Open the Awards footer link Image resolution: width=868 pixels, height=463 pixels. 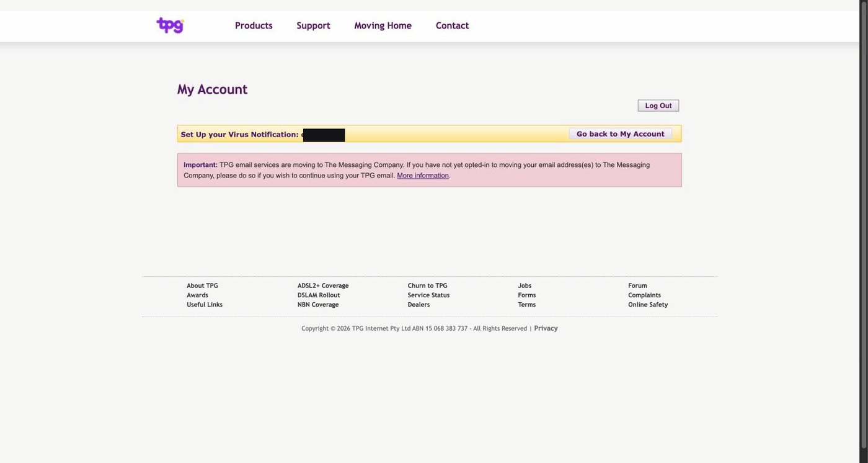[x=197, y=295]
